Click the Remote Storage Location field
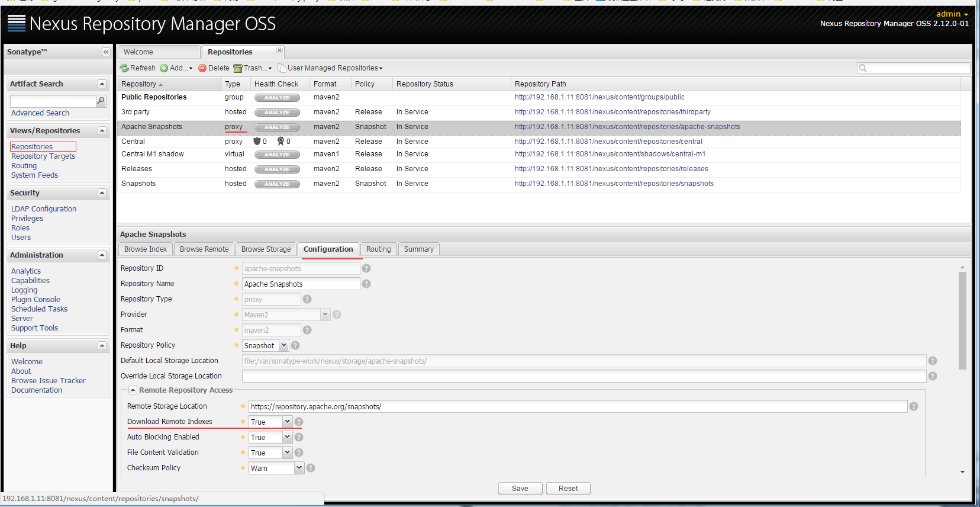980x507 pixels. tap(578, 406)
